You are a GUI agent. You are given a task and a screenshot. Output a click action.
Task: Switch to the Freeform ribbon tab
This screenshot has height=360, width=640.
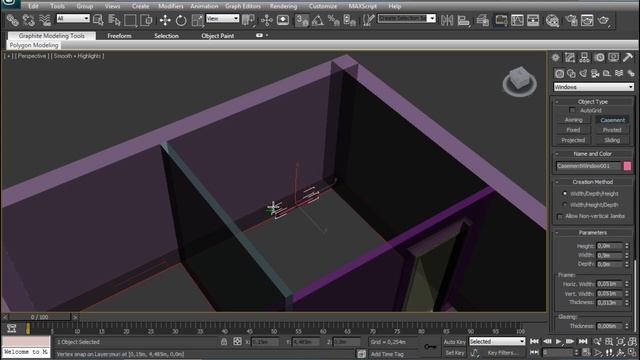pyautogui.click(x=119, y=36)
